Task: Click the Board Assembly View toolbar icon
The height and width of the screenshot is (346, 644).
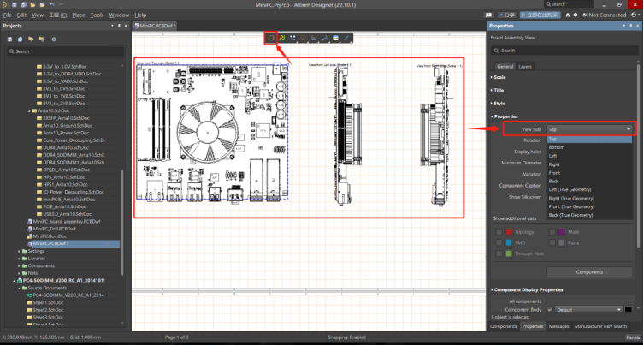Action: click(271, 38)
